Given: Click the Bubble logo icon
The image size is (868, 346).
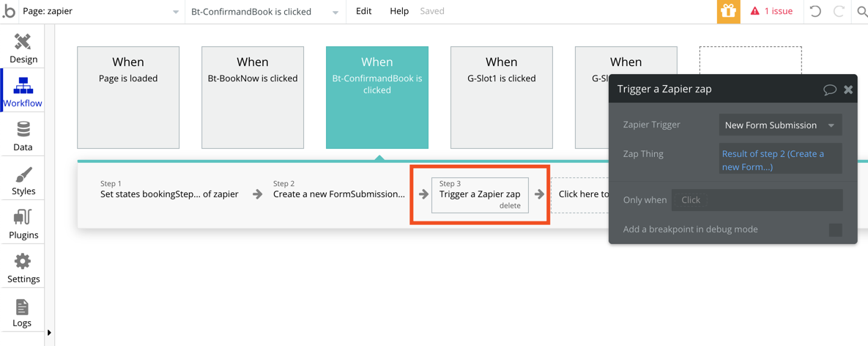Looking at the screenshot, I should click(8, 12).
